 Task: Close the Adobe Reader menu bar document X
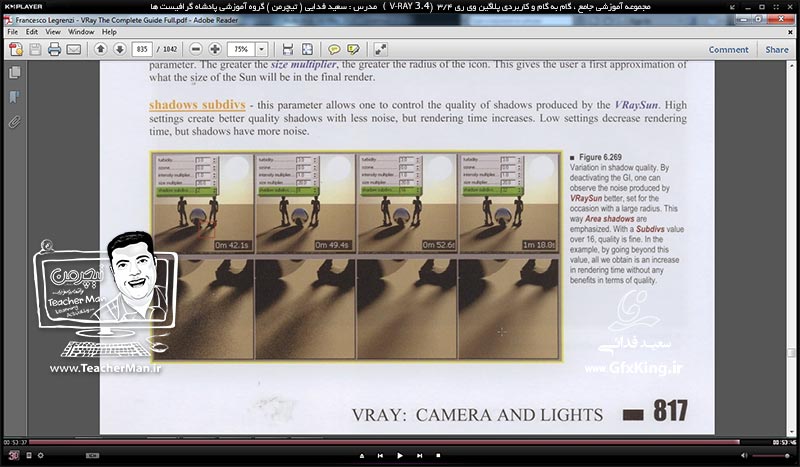(x=790, y=32)
